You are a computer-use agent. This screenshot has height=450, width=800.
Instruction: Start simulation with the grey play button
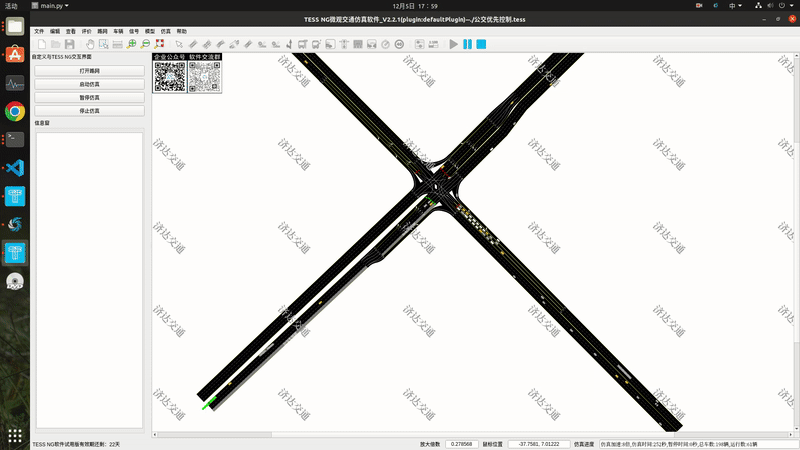tap(453, 44)
